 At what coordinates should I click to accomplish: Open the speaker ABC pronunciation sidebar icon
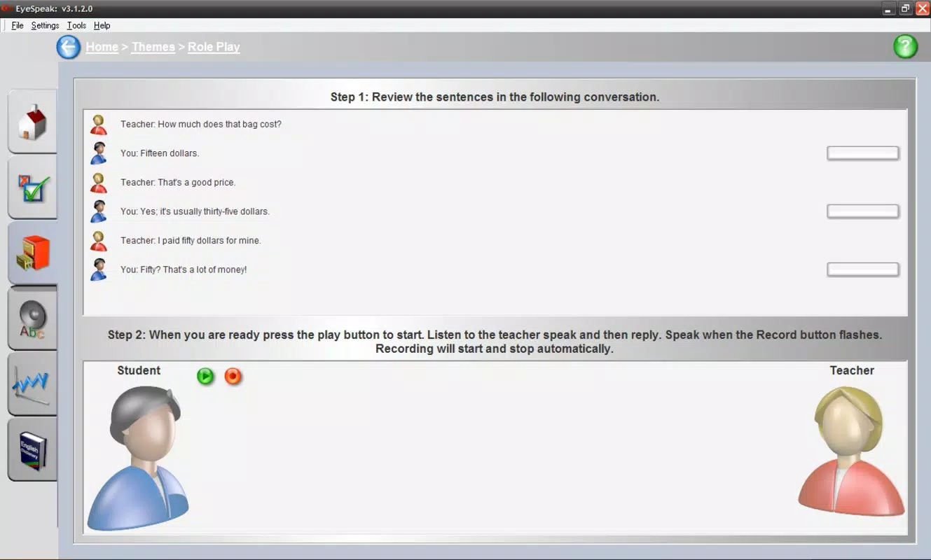click(x=32, y=320)
